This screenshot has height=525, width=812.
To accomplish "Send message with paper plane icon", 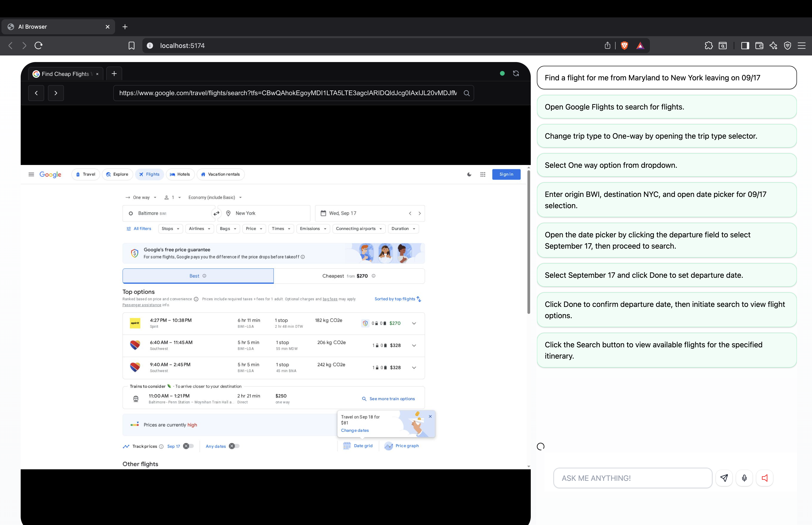I will [x=724, y=478].
